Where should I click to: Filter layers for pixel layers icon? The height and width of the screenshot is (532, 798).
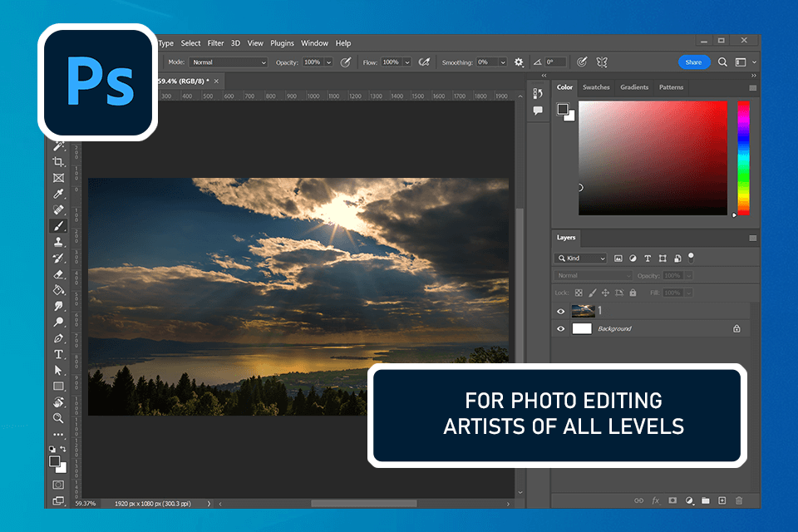point(618,259)
